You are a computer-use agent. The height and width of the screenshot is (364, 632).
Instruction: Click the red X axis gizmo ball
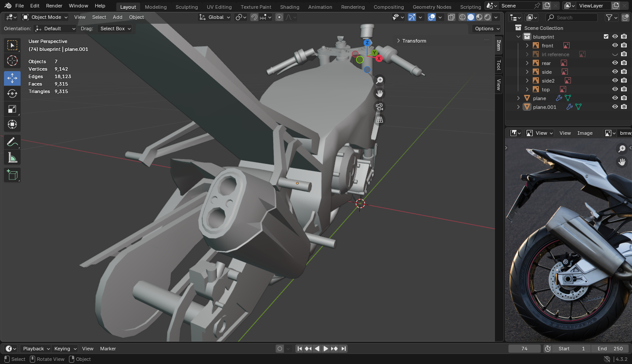pos(379,58)
